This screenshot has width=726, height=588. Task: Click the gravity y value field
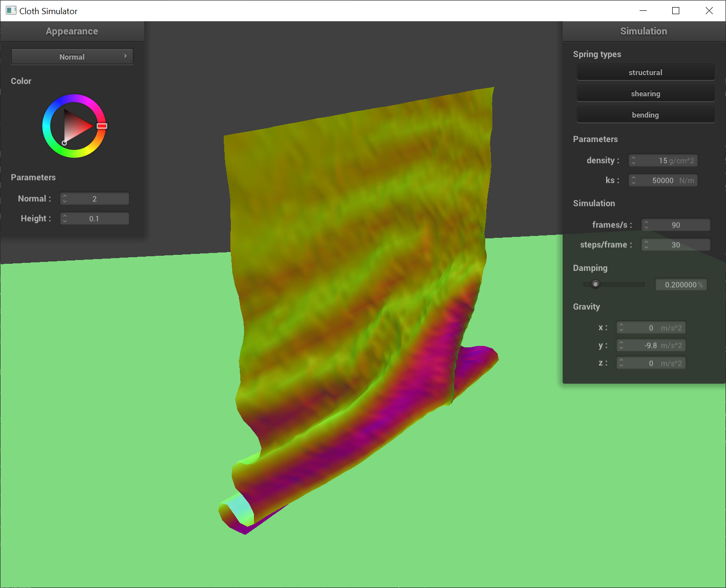651,345
